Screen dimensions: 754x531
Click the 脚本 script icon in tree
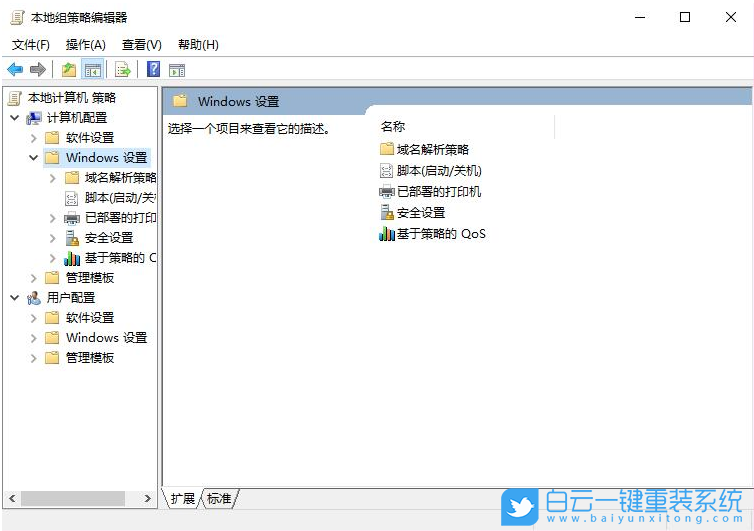71,198
